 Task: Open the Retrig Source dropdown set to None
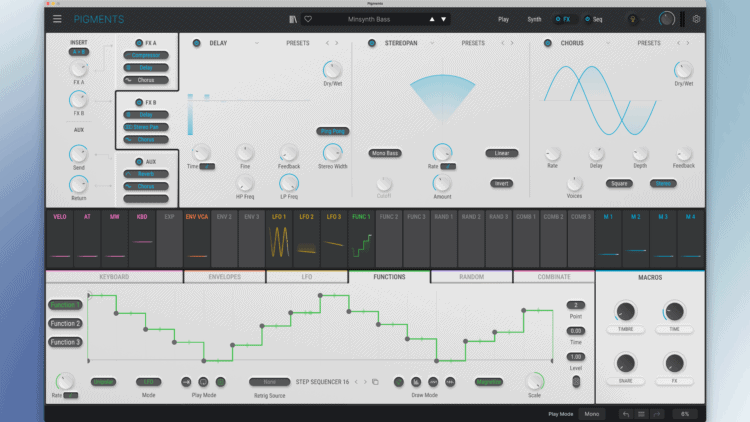269,381
